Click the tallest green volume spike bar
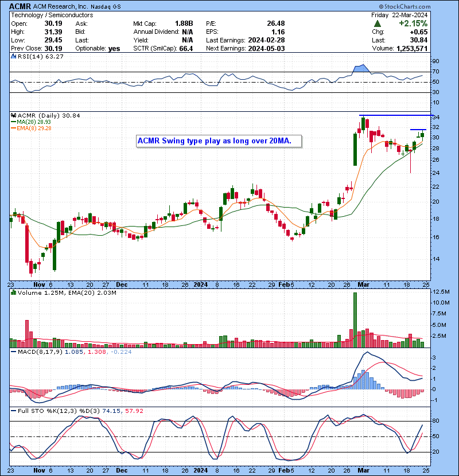The width and height of the screenshot is (459, 476). pyautogui.click(x=355, y=319)
